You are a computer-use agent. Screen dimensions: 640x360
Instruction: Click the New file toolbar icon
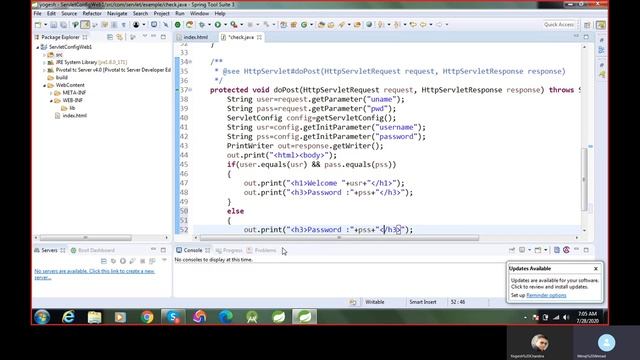(38, 25)
